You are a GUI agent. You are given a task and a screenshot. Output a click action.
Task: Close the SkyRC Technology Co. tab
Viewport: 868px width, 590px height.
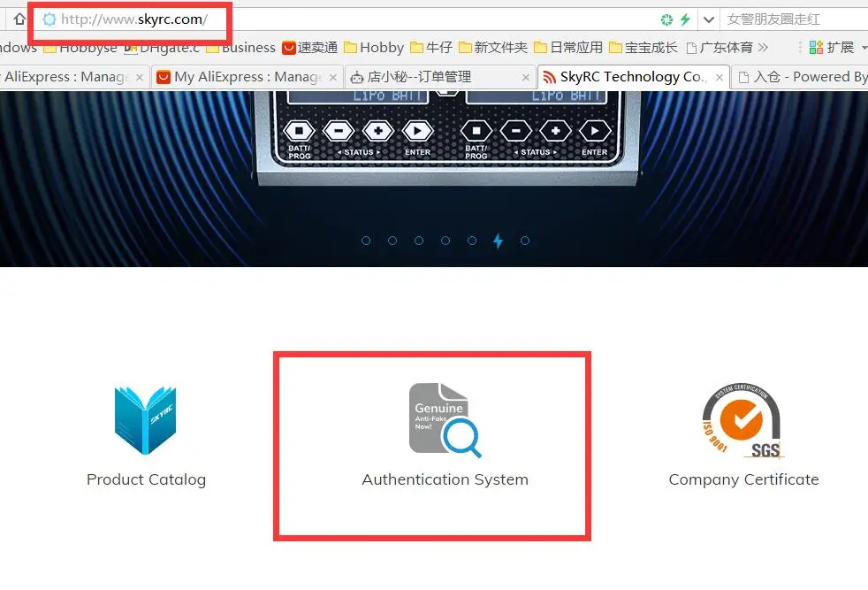[720, 78]
